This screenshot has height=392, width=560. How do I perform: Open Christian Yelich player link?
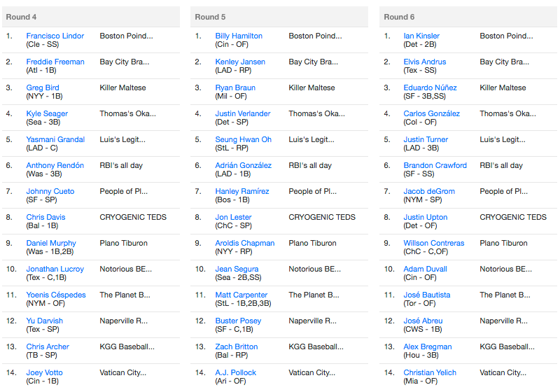click(x=430, y=372)
